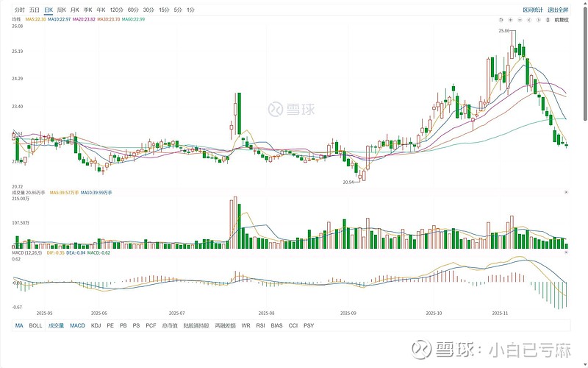
Task: Switch to the 120分 interval tab
Action: 117,10
